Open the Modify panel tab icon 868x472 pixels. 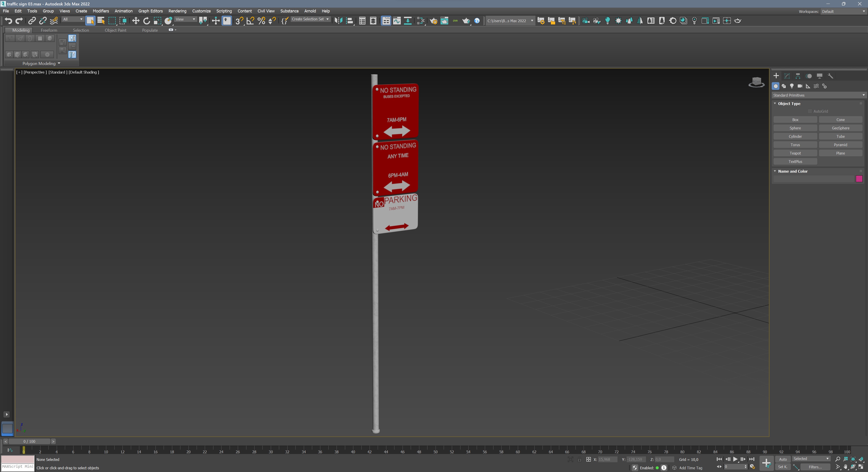point(787,76)
